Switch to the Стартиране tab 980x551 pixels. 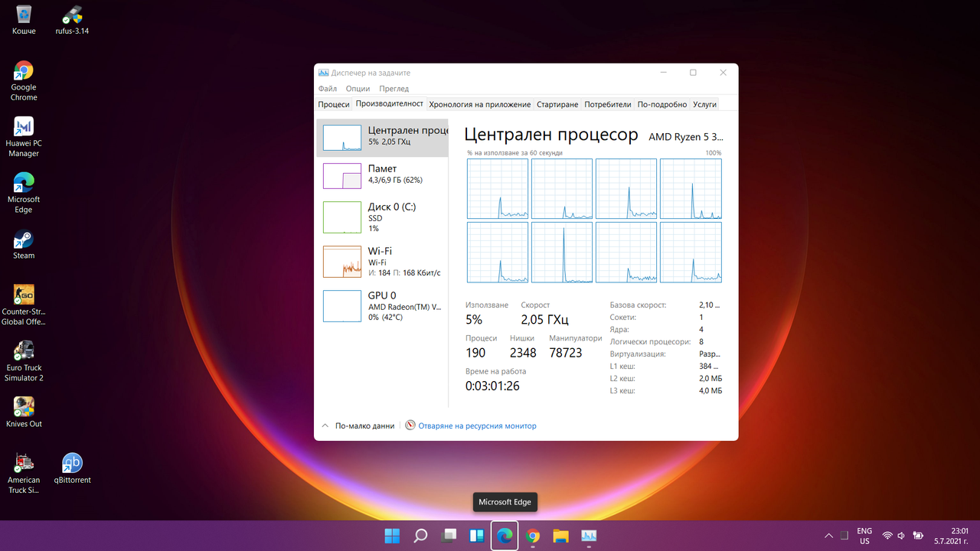(x=557, y=104)
